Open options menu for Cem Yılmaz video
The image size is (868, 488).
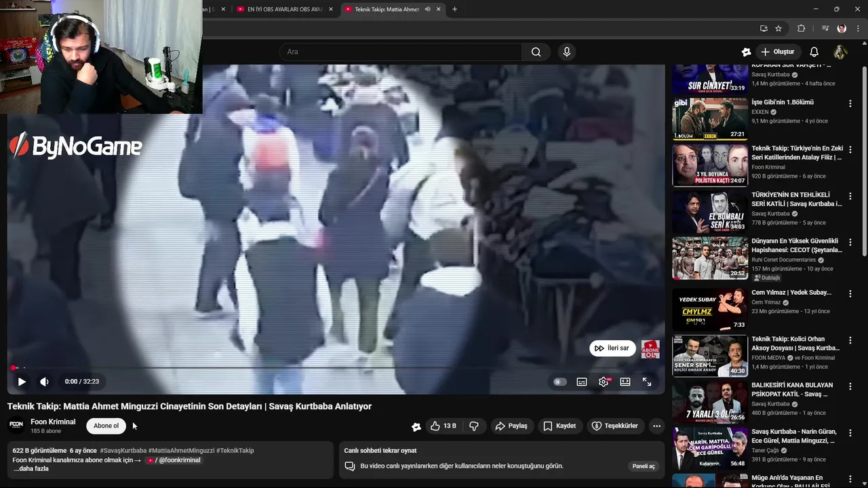point(850,294)
